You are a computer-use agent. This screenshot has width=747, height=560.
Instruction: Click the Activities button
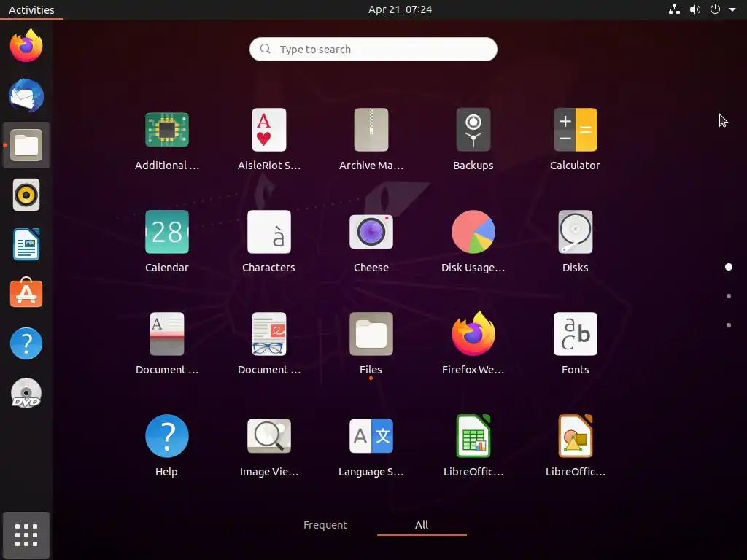(31, 9)
